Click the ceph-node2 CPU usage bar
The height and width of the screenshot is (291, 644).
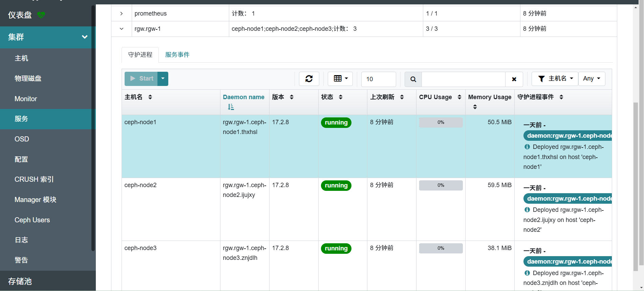pos(441,185)
